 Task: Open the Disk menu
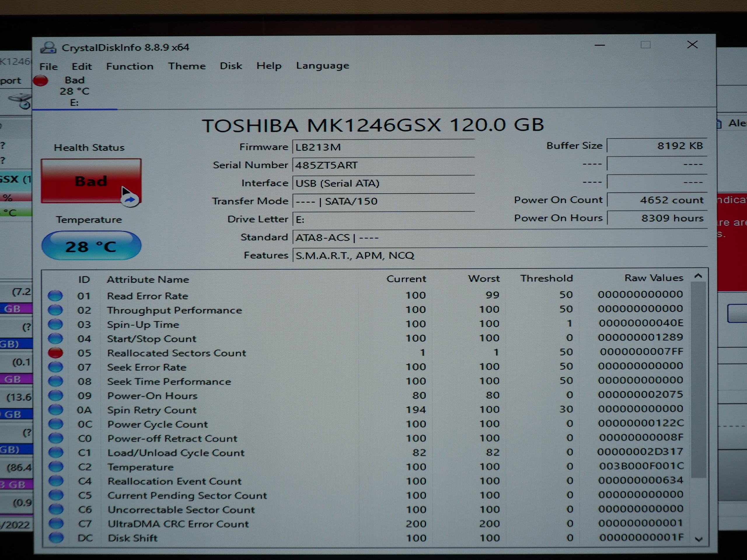point(231,66)
